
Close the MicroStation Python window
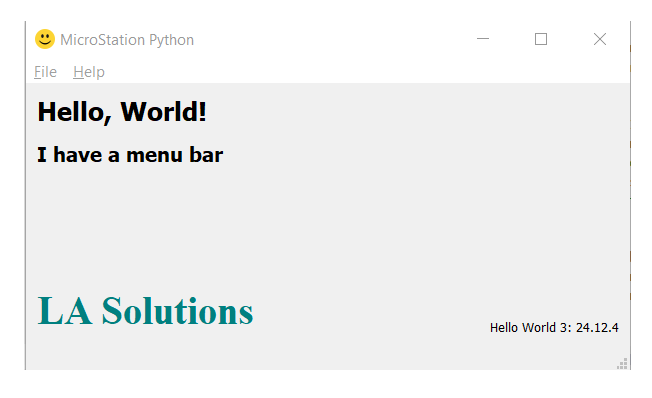600,39
